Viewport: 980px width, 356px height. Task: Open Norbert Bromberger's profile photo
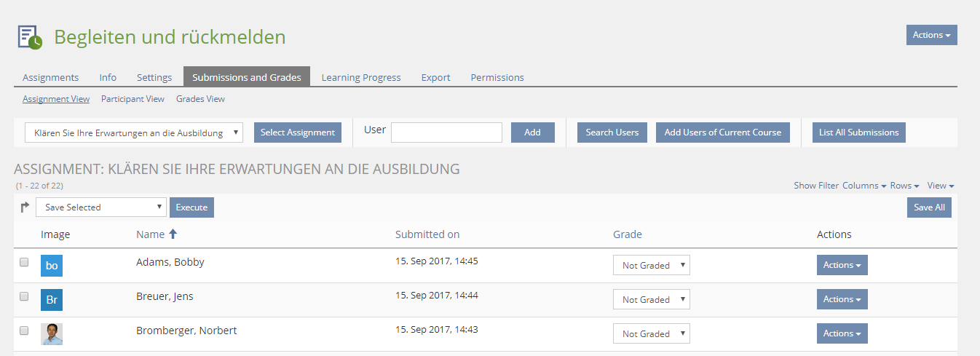coord(52,334)
